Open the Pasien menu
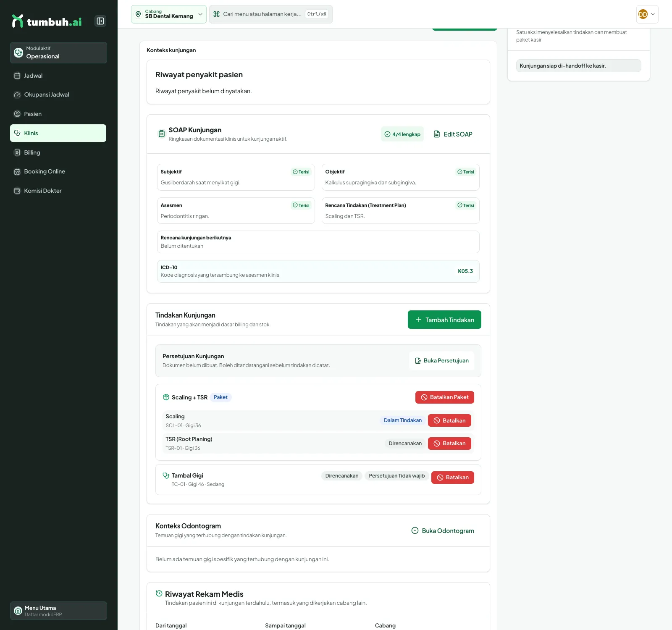 click(x=58, y=114)
